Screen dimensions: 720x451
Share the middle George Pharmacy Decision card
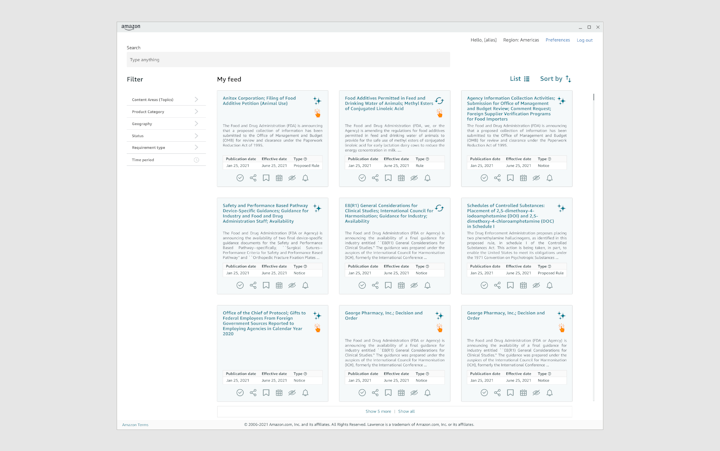pos(375,393)
